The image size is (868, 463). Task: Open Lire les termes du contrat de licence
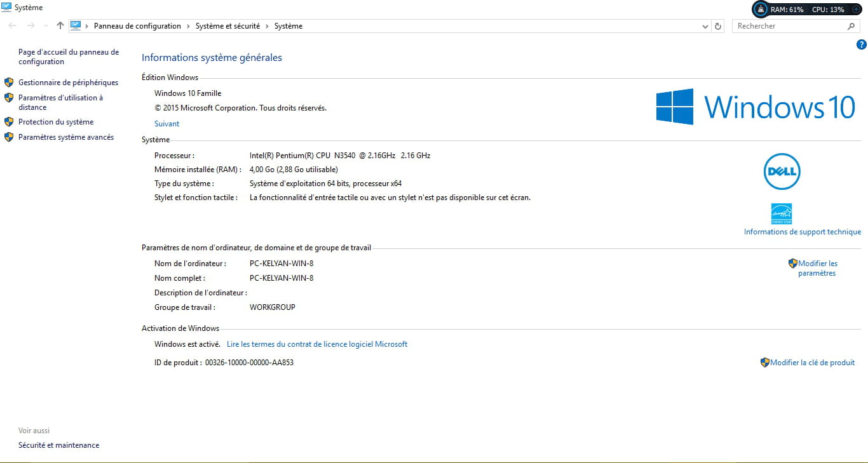pos(317,344)
